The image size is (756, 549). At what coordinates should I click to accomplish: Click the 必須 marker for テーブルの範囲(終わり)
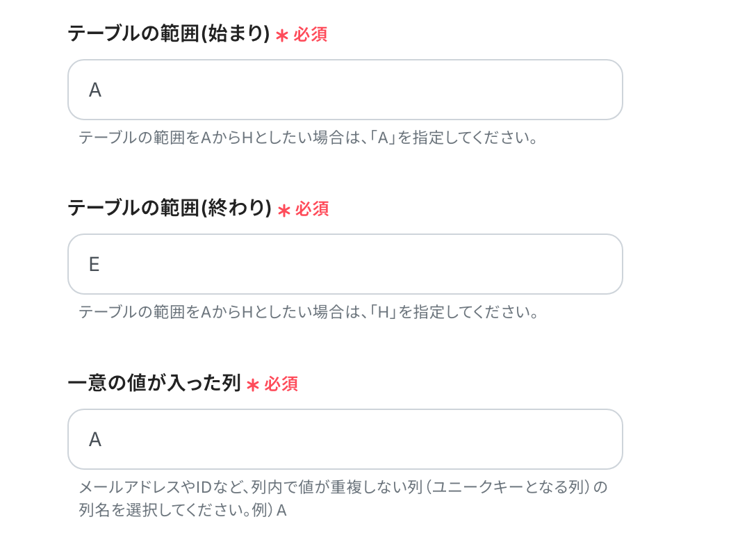point(312,209)
